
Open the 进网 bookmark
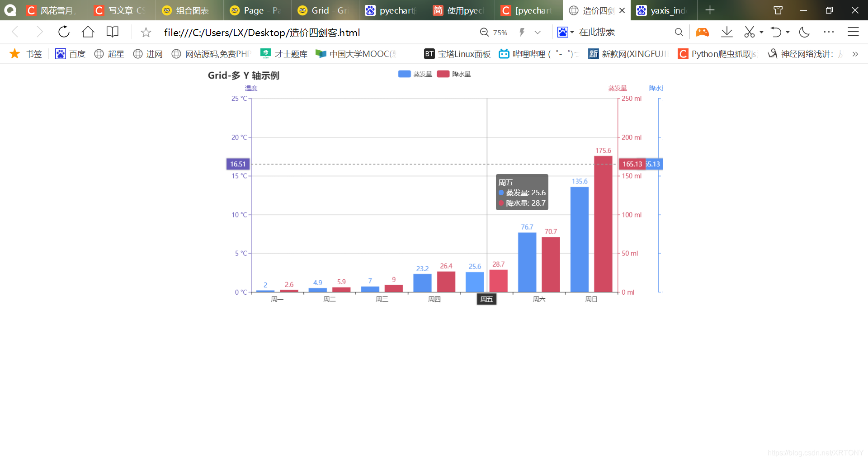click(148, 54)
